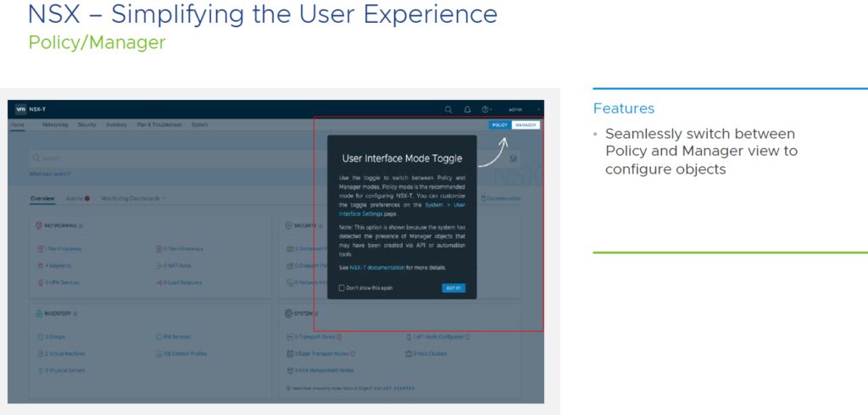
Task: Open the Inventory menu tab
Action: (x=116, y=125)
